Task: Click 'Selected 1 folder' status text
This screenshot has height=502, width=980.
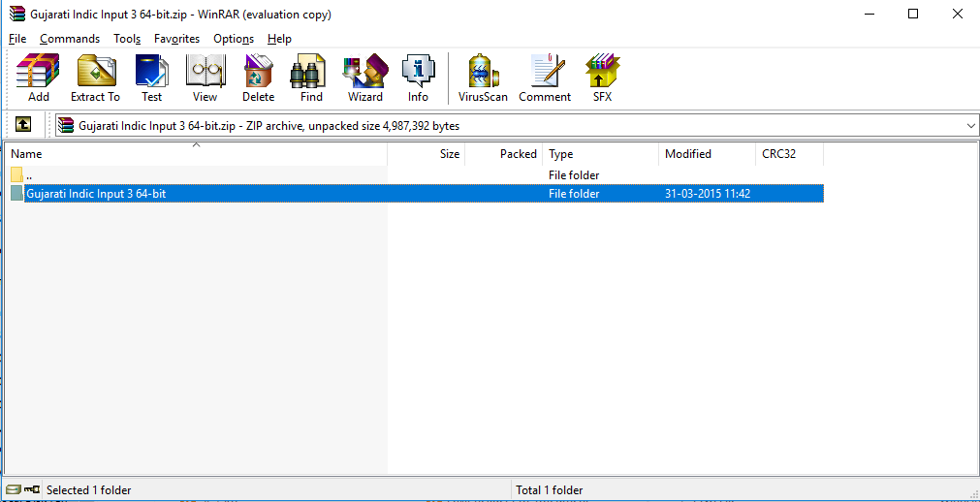Action: click(x=89, y=490)
